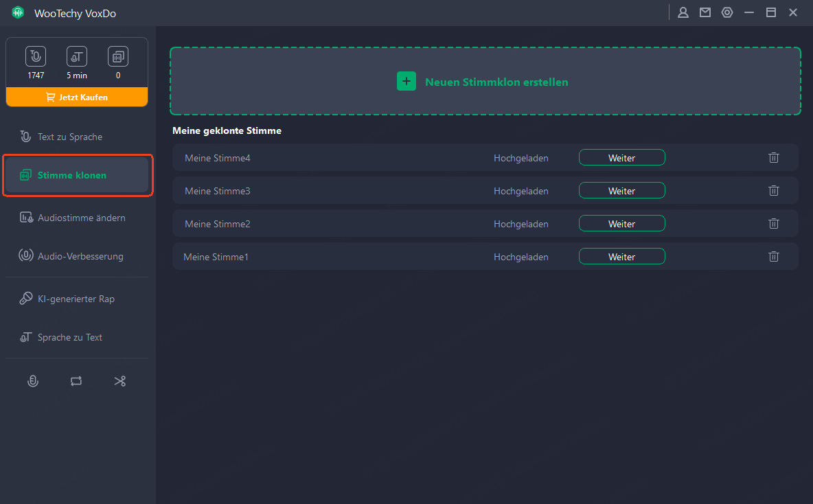Image resolution: width=813 pixels, height=504 pixels.
Task: Click the user account icon in title bar
Action: pos(683,12)
